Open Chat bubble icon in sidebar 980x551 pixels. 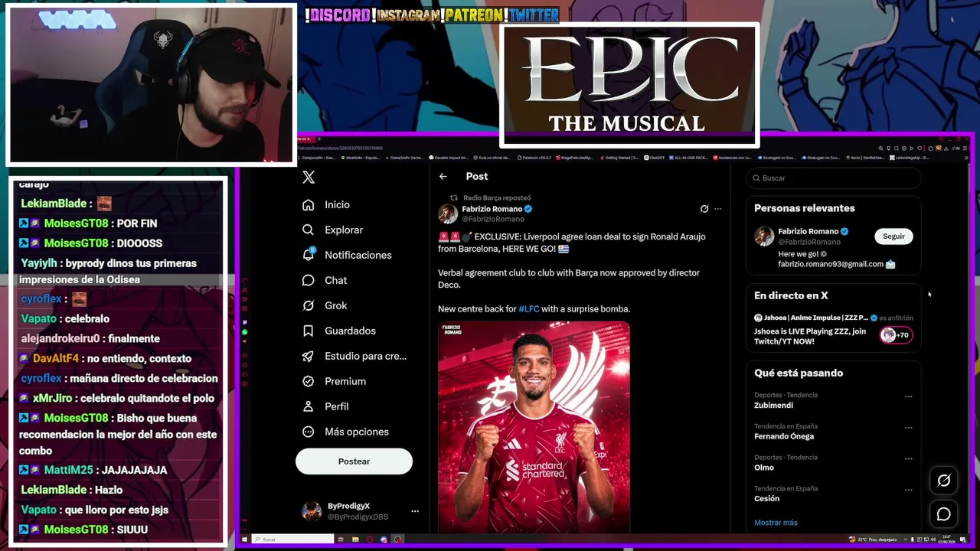pos(308,281)
